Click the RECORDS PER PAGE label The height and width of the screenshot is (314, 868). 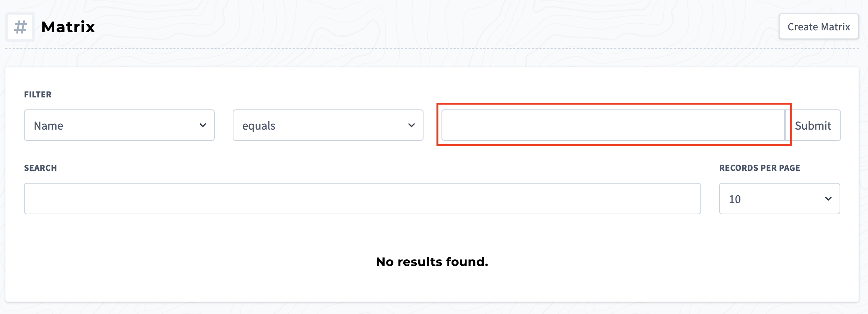759,168
